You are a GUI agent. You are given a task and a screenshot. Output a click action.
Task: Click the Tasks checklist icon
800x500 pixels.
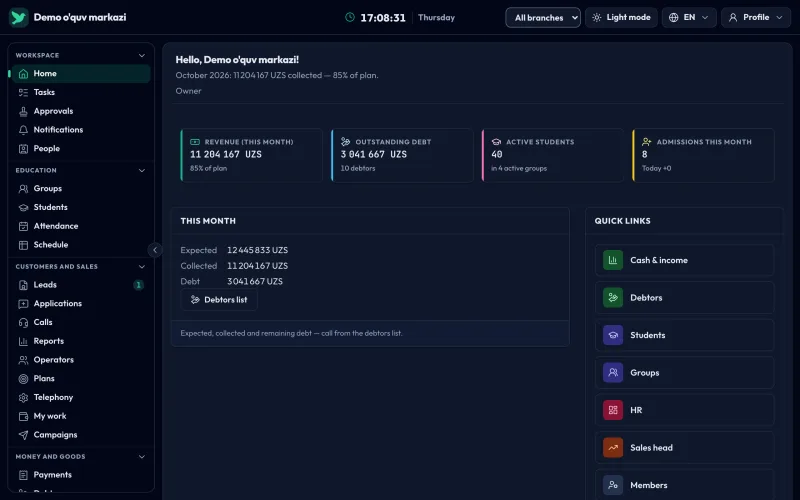[x=23, y=92]
